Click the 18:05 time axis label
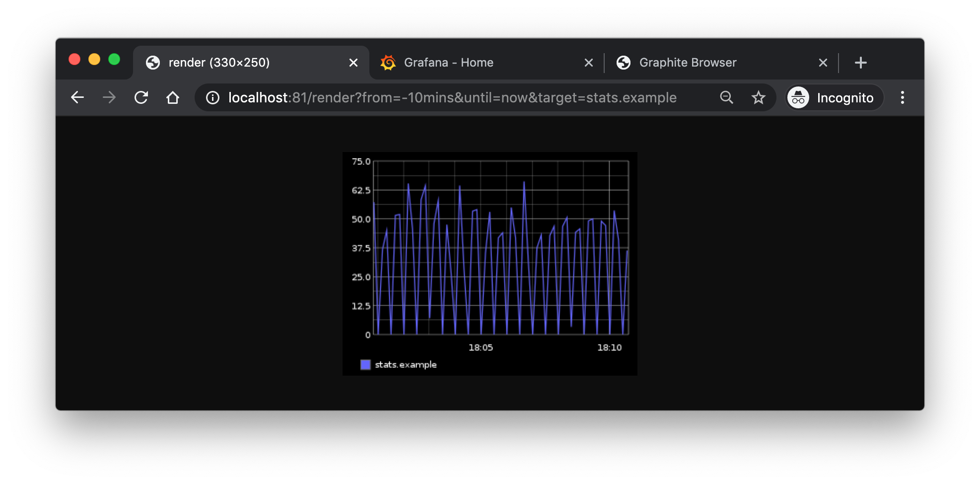This screenshot has height=484, width=980. [481, 347]
